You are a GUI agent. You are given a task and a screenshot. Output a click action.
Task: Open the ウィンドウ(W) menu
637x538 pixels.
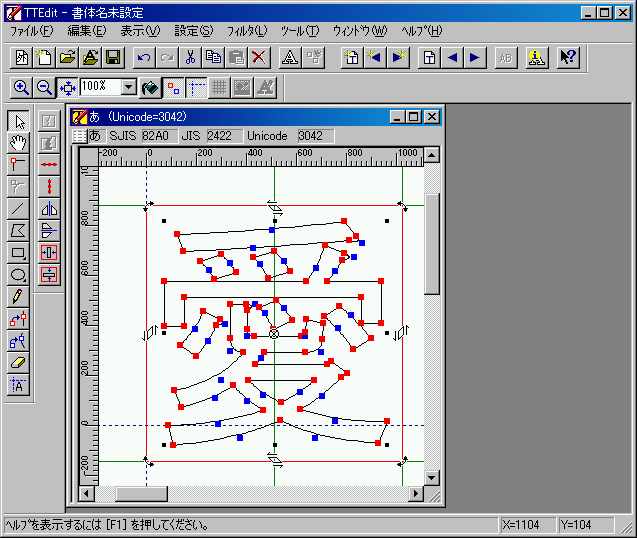(x=360, y=31)
